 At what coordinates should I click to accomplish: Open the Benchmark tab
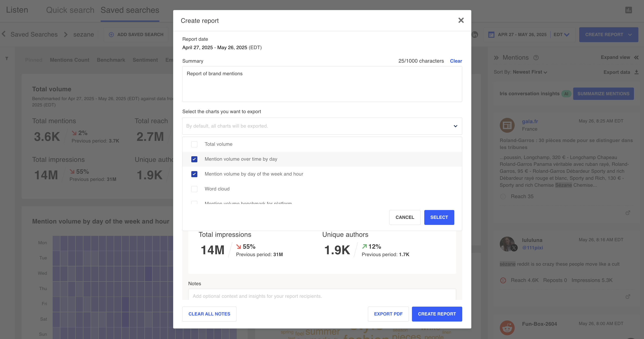111,60
